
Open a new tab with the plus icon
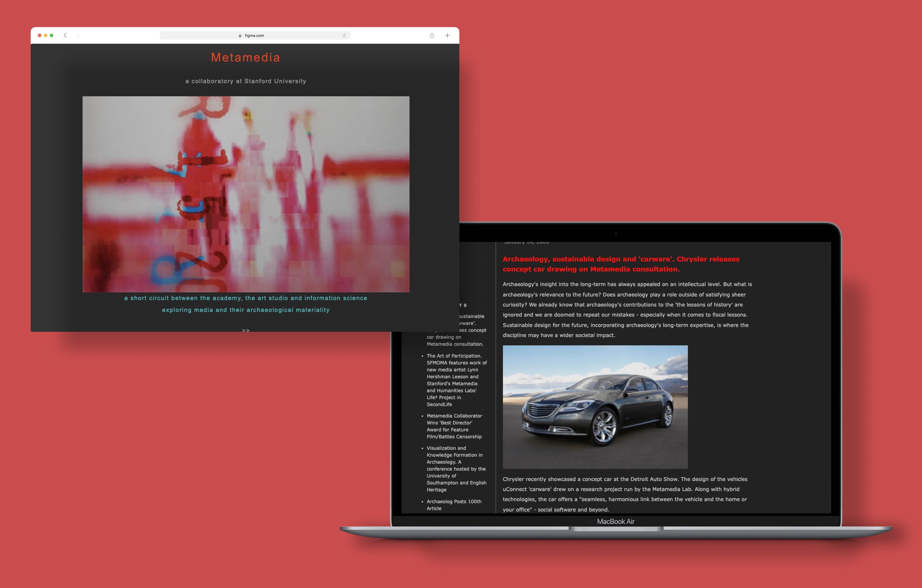click(x=447, y=35)
